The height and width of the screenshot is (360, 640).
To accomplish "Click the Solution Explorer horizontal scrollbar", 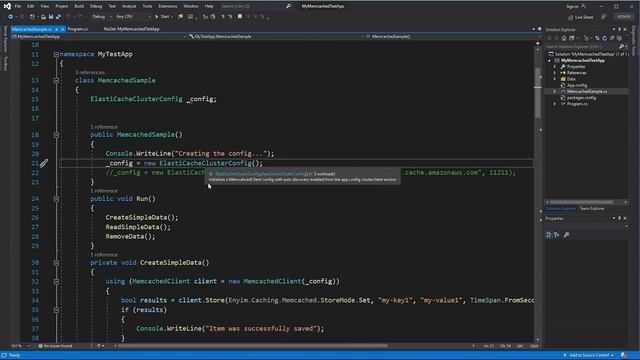I will click(x=582, y=202).
